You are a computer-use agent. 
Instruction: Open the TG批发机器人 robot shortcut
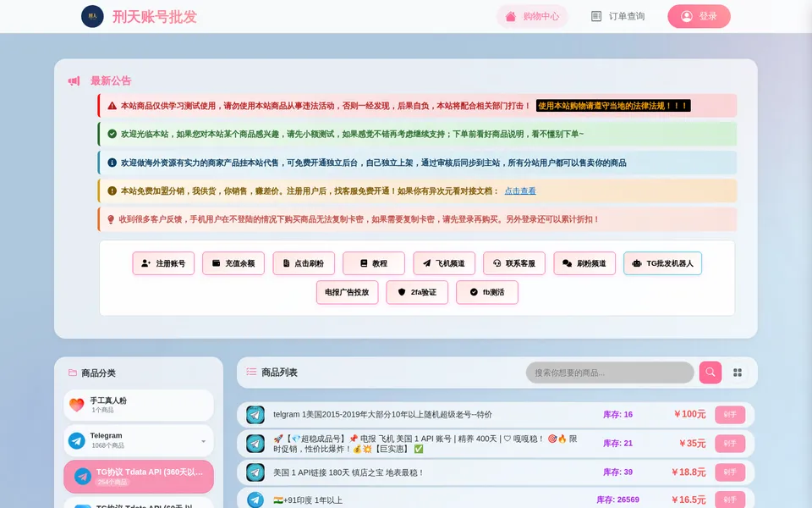tap(662, 263)
